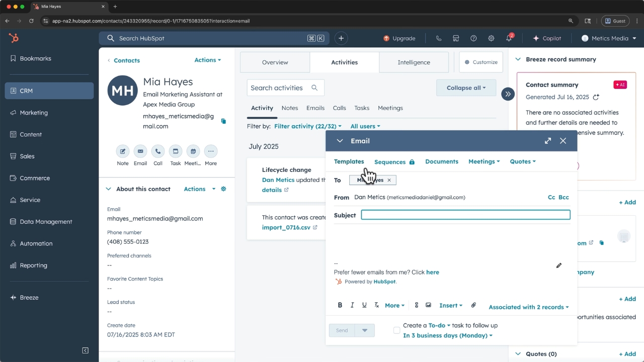
Task: Click the More actions ellipsis icon
Action: (211, 151)
